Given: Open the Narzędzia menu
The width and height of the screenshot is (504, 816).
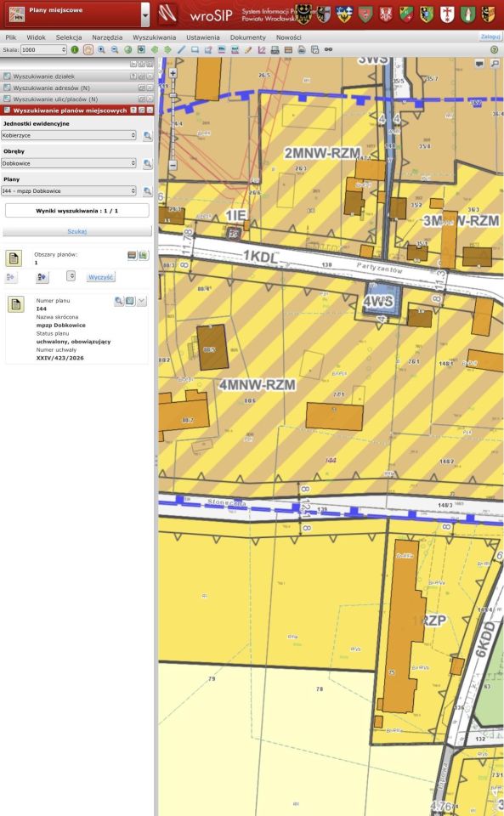Looking at the screenshot, I should click(x=107, y=37).
